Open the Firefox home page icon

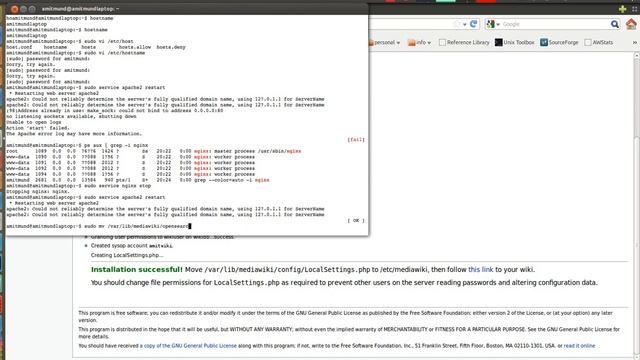(x=631, y=24)
